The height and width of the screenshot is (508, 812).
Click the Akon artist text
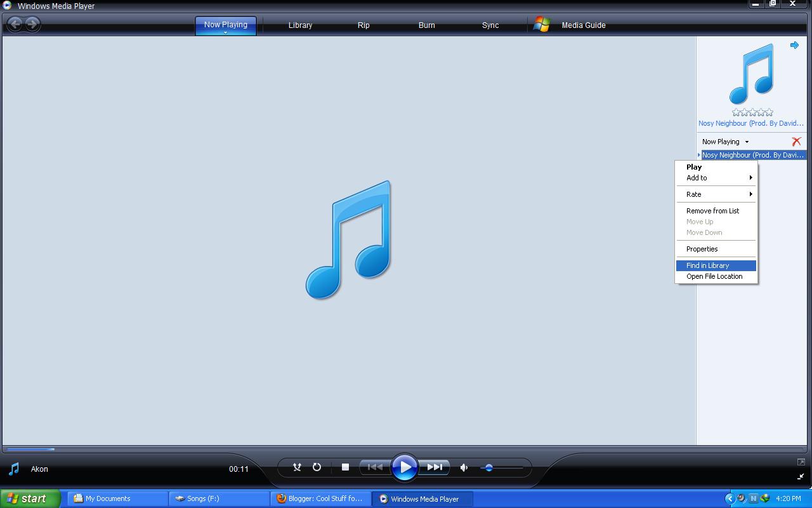(x=39, y=469)
